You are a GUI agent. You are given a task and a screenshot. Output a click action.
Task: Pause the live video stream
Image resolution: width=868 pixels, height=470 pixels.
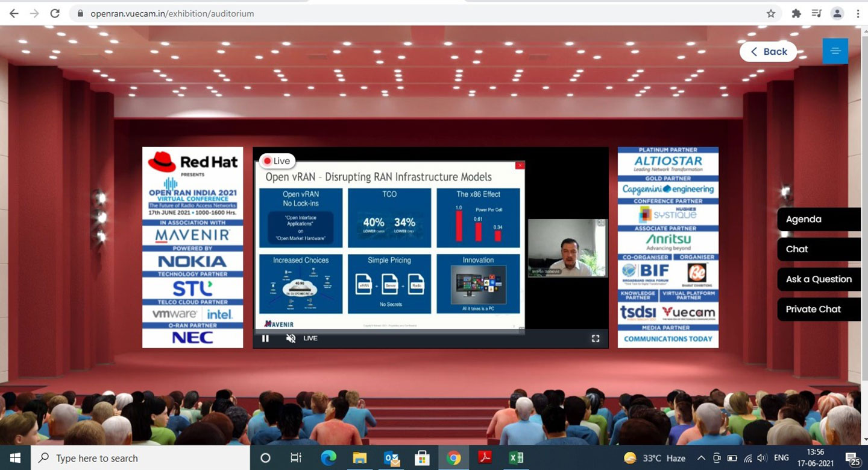[265, 338]
